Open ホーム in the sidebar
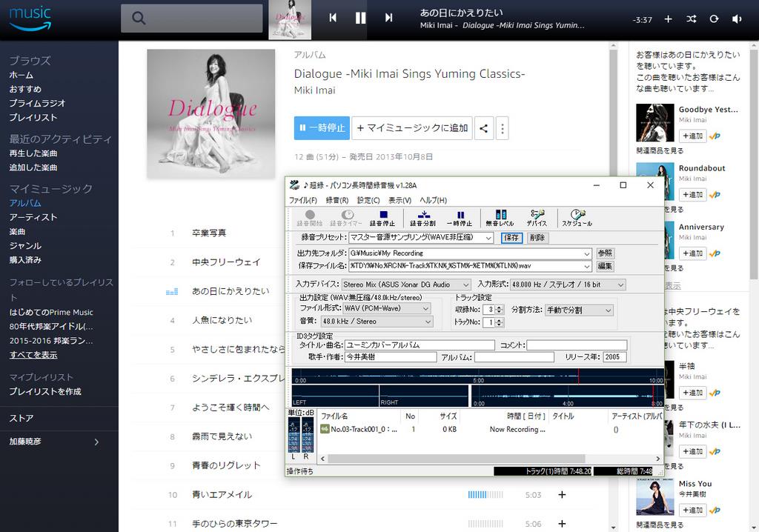This screenshot has width=759, height=532. [x=21, y=75]
